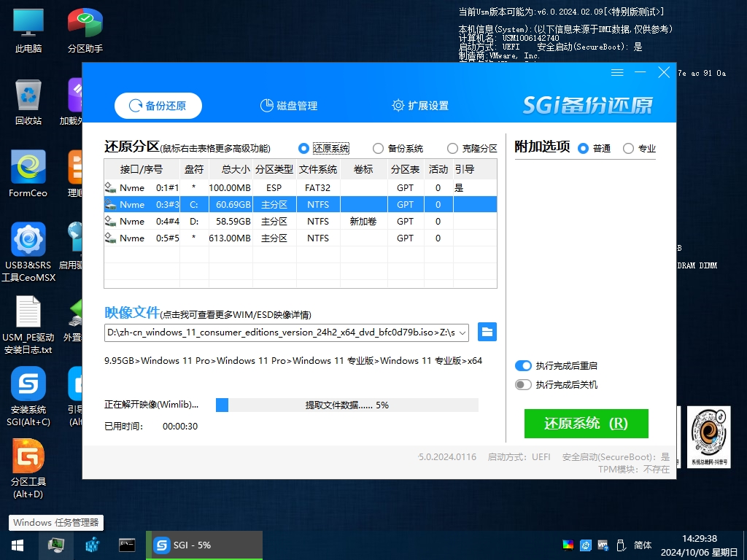Click the 映像文件 heading link
The height and width of the screenshot is (560, 747).
point(132,312)
